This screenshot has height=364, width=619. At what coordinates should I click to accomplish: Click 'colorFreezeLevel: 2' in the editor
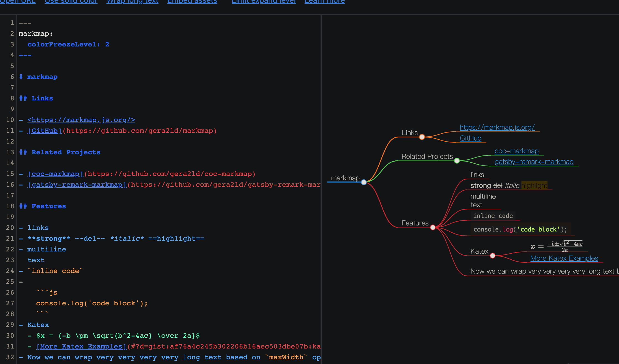(x=68, y=44)
